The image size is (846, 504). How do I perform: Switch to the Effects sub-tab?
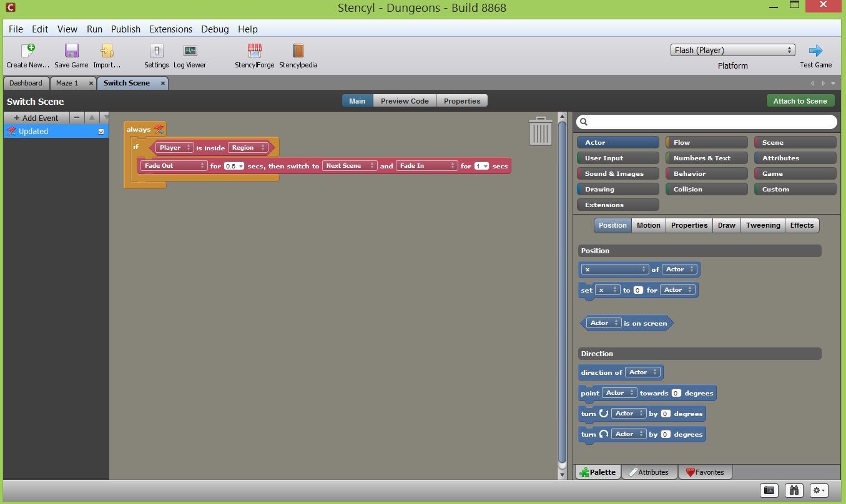[x=802, y=225]
